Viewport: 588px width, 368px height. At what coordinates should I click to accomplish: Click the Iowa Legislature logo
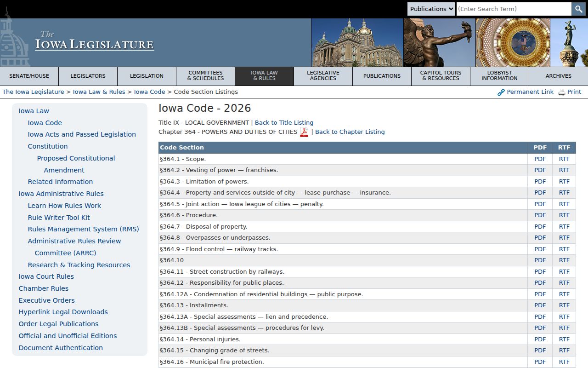[x=95, y=41]
